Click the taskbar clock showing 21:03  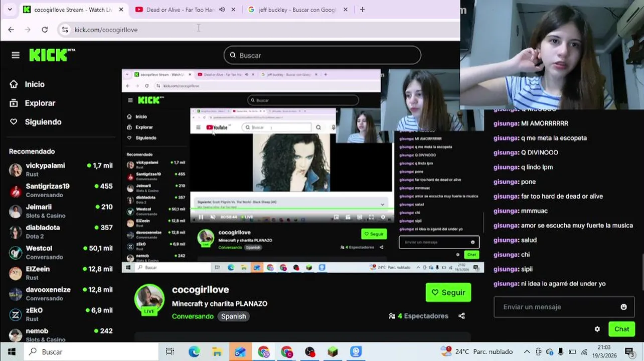pos(604,351)
